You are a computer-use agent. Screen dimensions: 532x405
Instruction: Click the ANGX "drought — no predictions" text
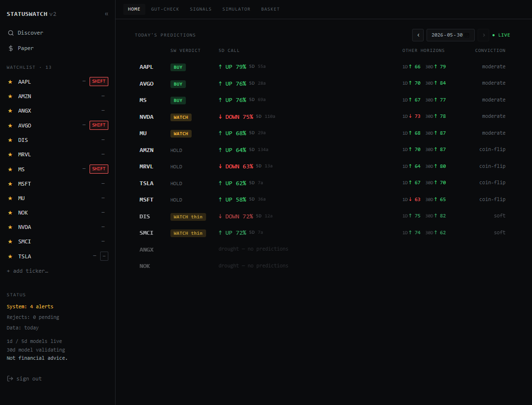[x=253, y=249]
